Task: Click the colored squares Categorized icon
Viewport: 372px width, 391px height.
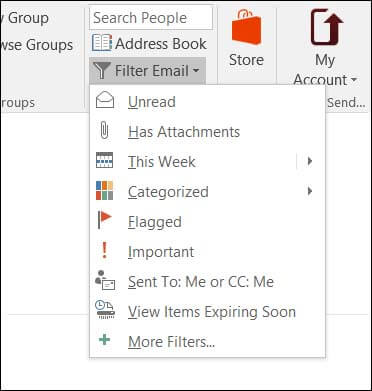Action: [x=104, y=191]
